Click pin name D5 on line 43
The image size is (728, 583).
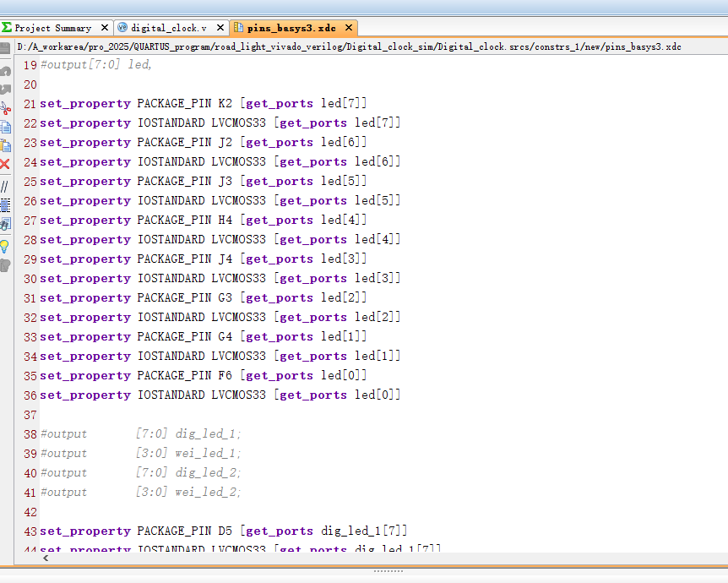point(225,531)
